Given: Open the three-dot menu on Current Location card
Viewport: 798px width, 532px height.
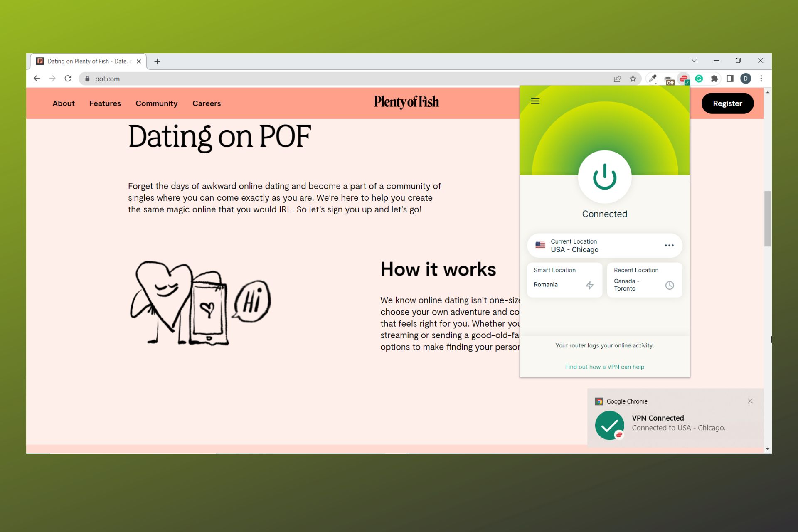Looking at the screenshot, I should click(x=669, y=245).
